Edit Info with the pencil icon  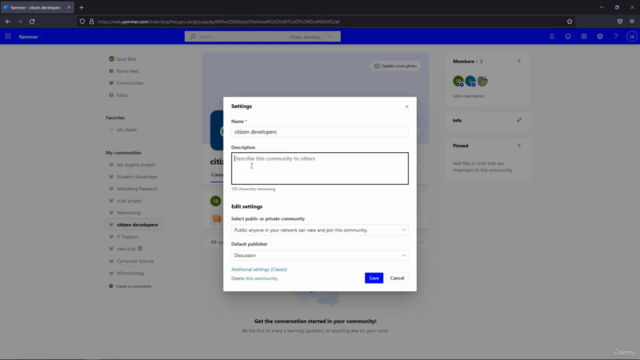519,120
